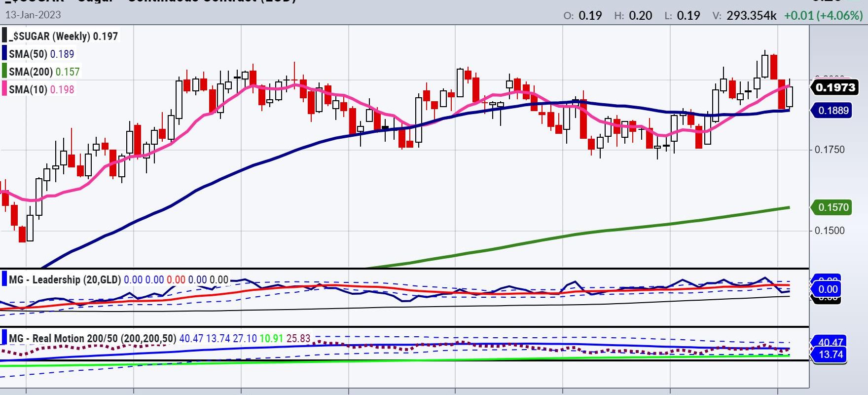Viewport: 868px width, 395px height.
Task: Click the MG - Real Motion 200/50 indicator label
Action: click(x=93, y=338)
